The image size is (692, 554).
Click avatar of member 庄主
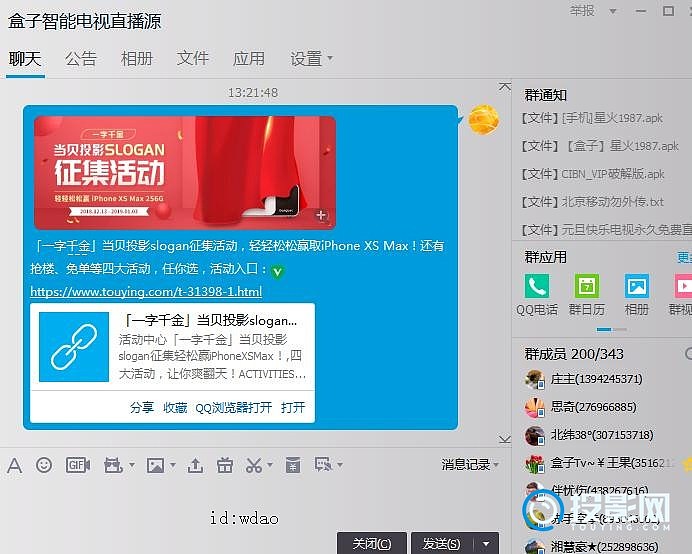[534, 379]
